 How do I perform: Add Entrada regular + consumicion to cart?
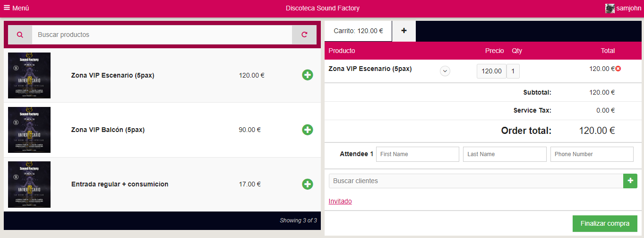click(x=307, y=184)
